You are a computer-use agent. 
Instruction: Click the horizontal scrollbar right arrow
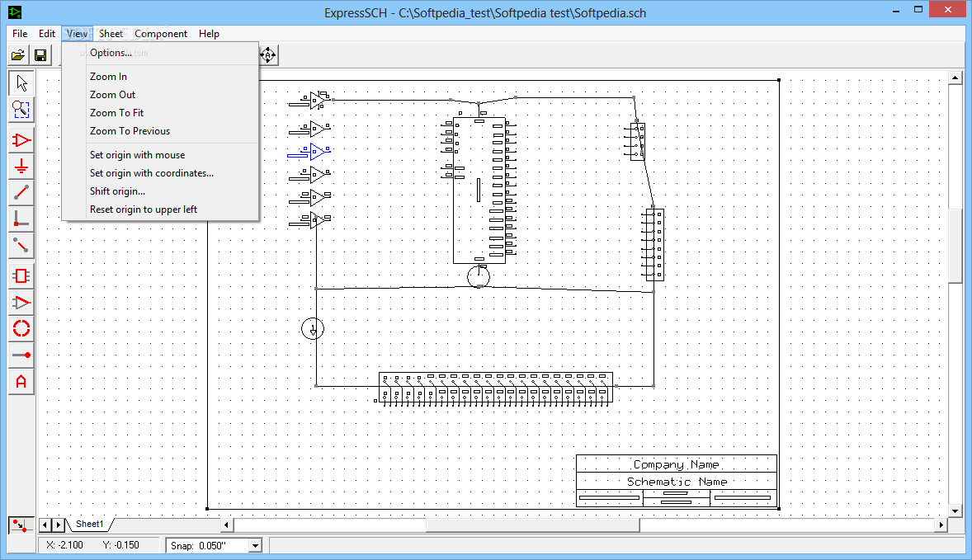(x=941, y=525)
